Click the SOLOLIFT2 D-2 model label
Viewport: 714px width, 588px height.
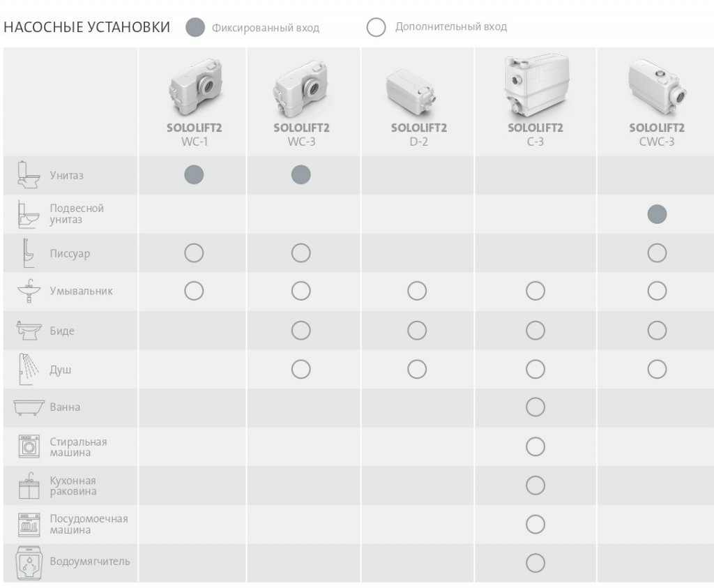[419, 135]
